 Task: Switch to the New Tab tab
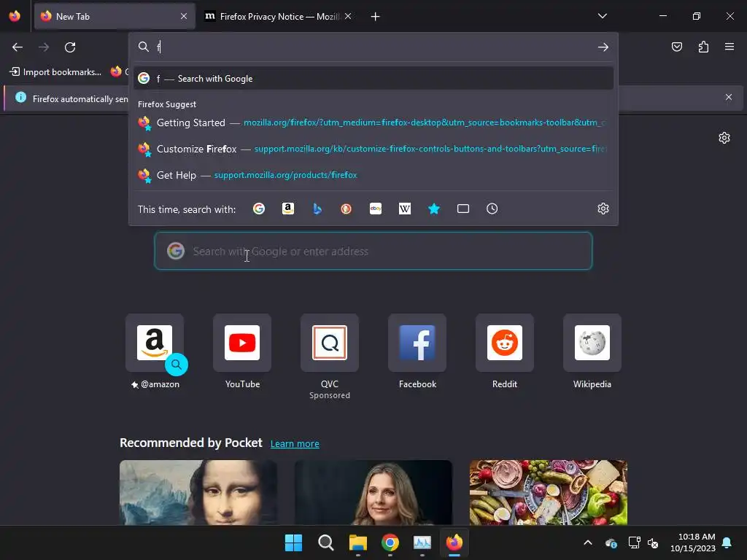[x=115, y=16]
